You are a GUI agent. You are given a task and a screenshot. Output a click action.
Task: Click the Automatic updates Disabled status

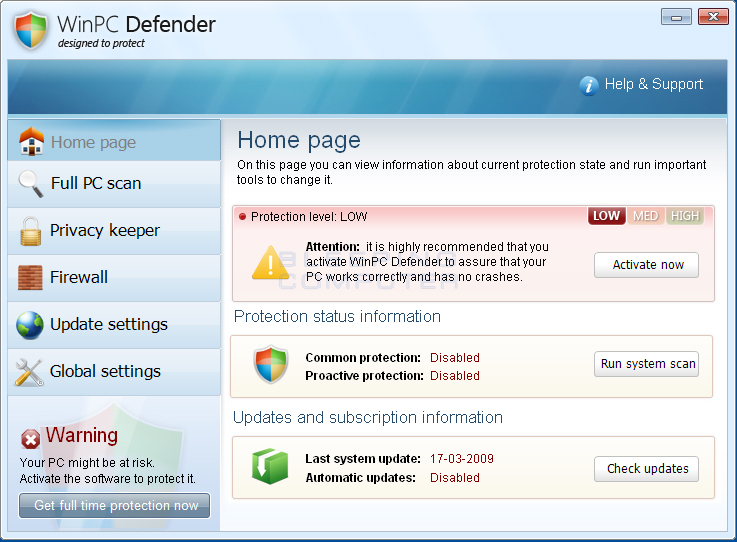(455, 478)
